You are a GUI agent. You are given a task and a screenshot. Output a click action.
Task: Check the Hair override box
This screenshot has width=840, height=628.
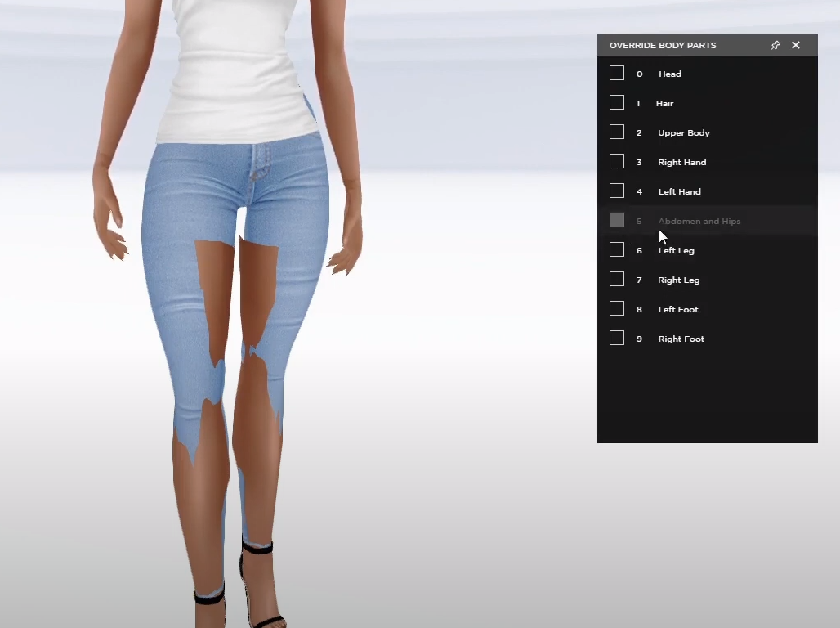point(617,102)
